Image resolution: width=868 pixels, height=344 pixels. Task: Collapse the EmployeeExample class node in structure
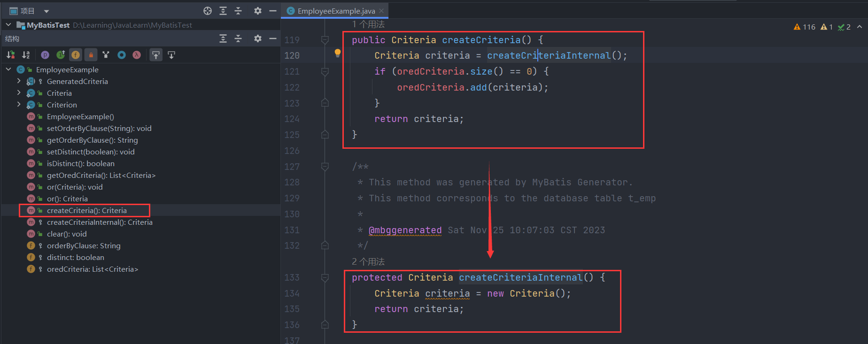pyautogui.click(x=8, y=69)
